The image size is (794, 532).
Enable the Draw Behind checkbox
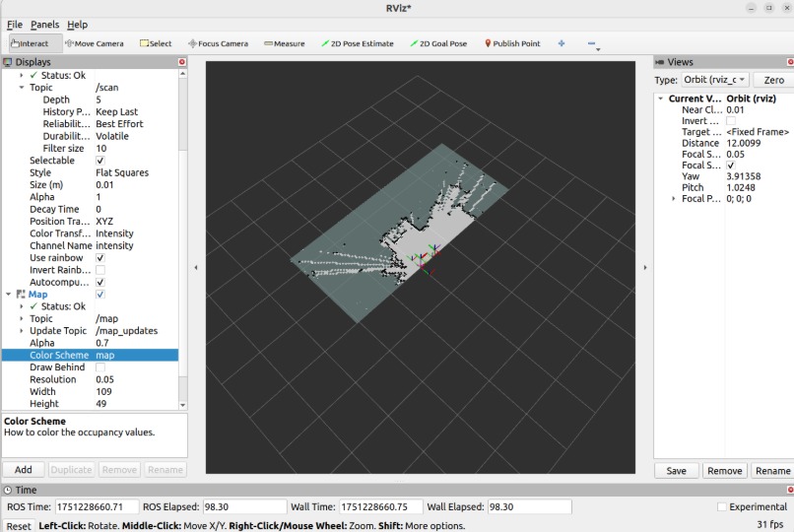point(100,367)
